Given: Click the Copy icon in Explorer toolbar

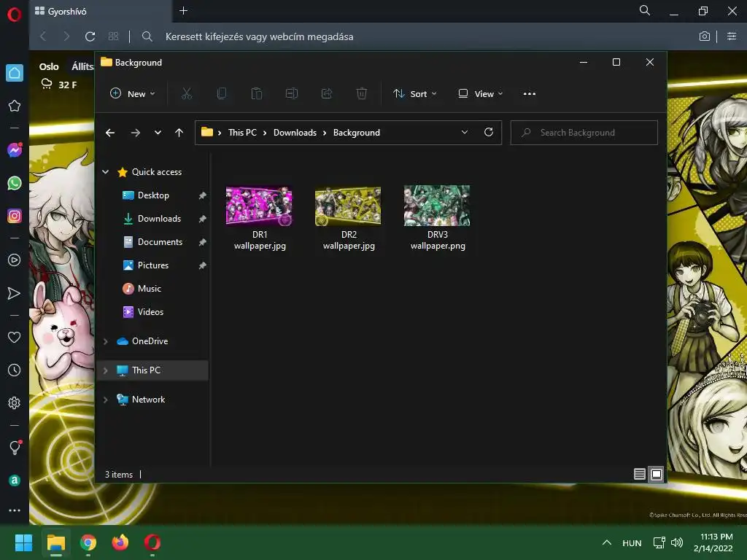Looking at the screenshot, I should pos(222,94).
